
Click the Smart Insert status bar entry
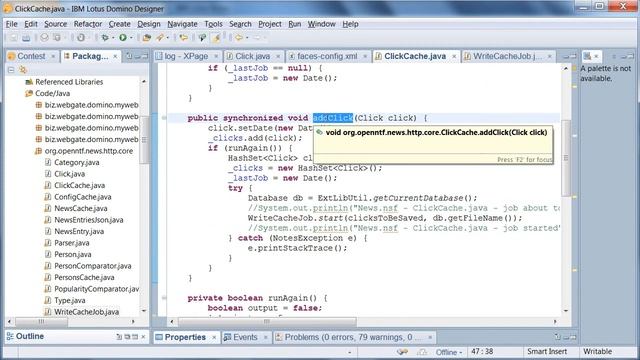[x=547, y=352]
